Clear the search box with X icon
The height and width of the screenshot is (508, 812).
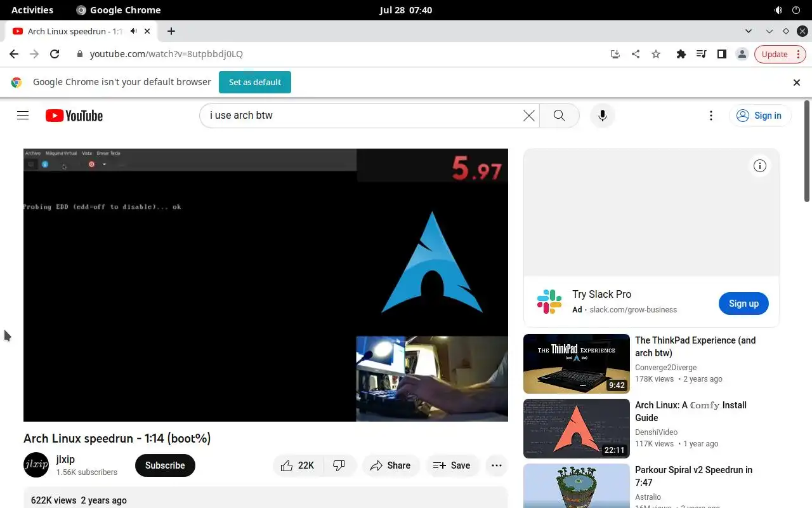point(528,116)
